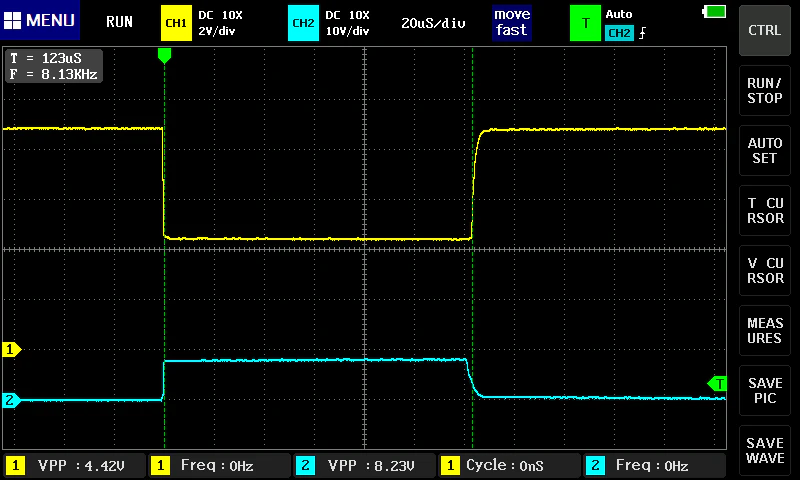Click the SAVE WAVE button
This screenshot has width=800, height=480.
tap(764, 451)
